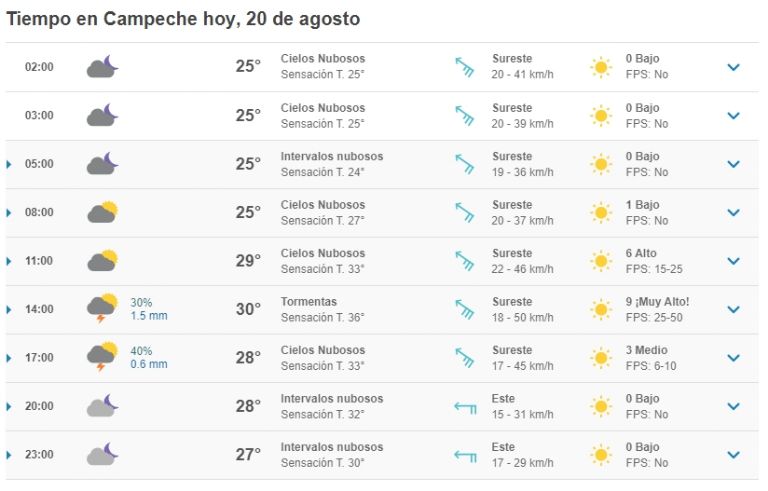Expand the 11:00 left disclosure triangle
This screenshot has height=491, width=768.
8,261
